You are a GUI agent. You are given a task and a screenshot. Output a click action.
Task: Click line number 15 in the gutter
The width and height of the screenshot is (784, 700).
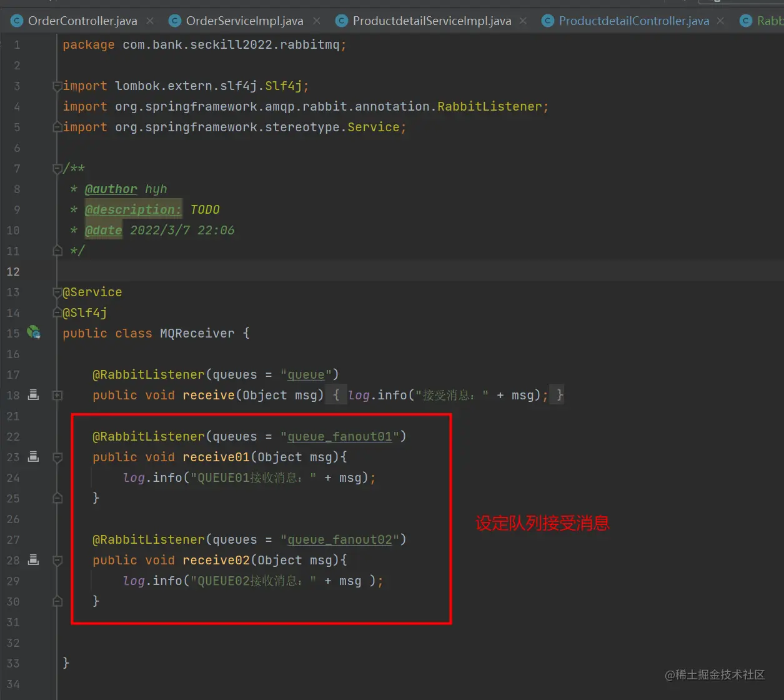(x=13, y=333)
